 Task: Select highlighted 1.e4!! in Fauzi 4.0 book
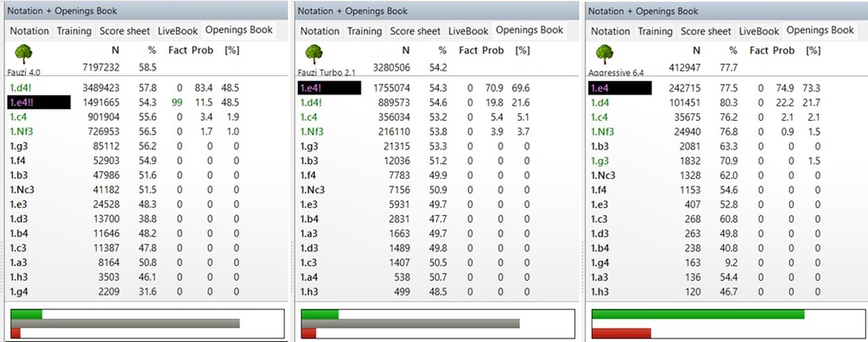[x=39, y=103]
